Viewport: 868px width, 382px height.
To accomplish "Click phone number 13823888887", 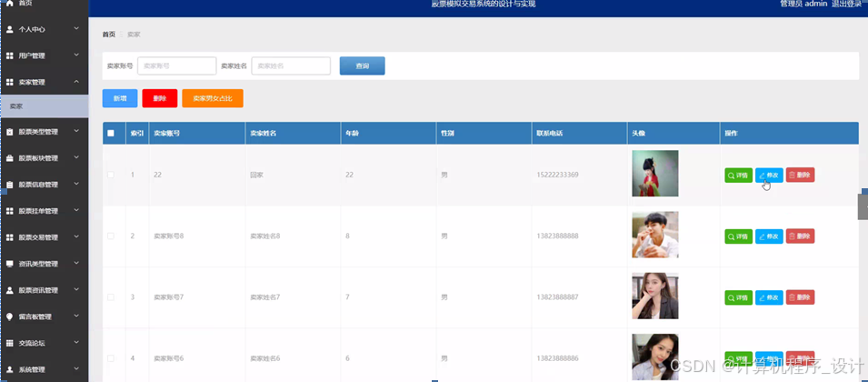I will [x=557, y=297].
